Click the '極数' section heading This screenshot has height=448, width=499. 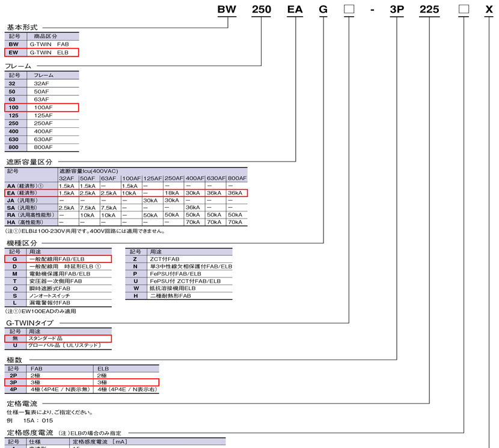pos(14,360)
